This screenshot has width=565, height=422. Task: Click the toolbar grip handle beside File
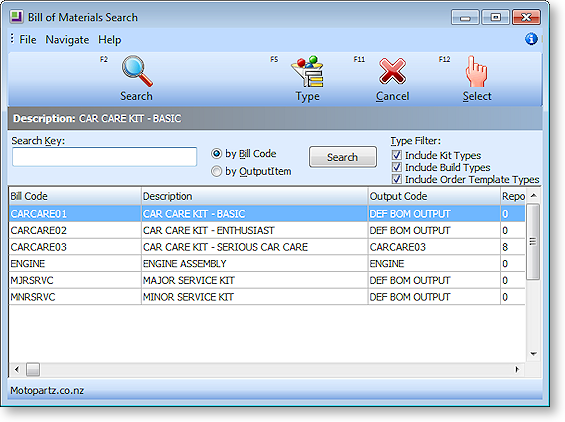pyautogui.click(x=12, y=39)
